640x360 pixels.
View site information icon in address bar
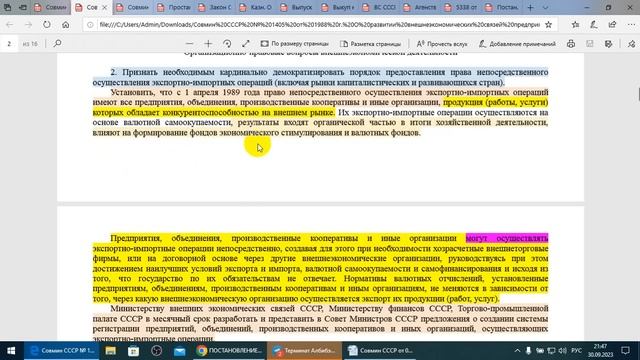pos(90,25)
